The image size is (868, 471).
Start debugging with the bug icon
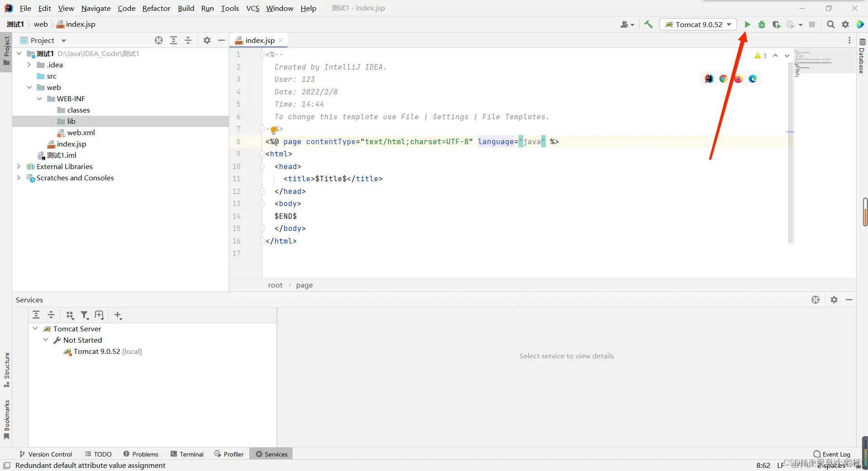coord(762,24)
